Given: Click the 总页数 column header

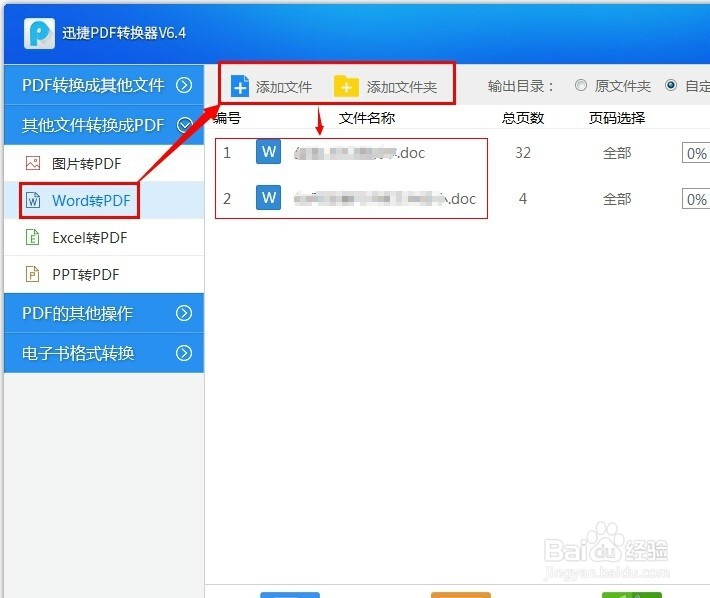Looking at the screenshot, I should tap(523, 118).
